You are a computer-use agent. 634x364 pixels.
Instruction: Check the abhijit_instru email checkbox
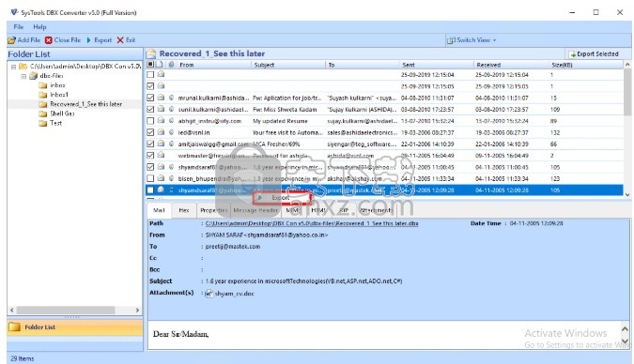click(x=150, y=121)
